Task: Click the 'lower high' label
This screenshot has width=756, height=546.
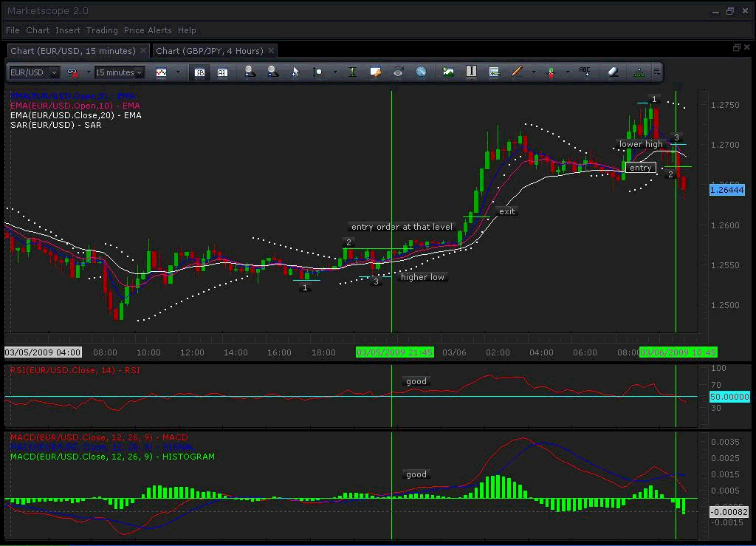Action: (x=642, y=144)
